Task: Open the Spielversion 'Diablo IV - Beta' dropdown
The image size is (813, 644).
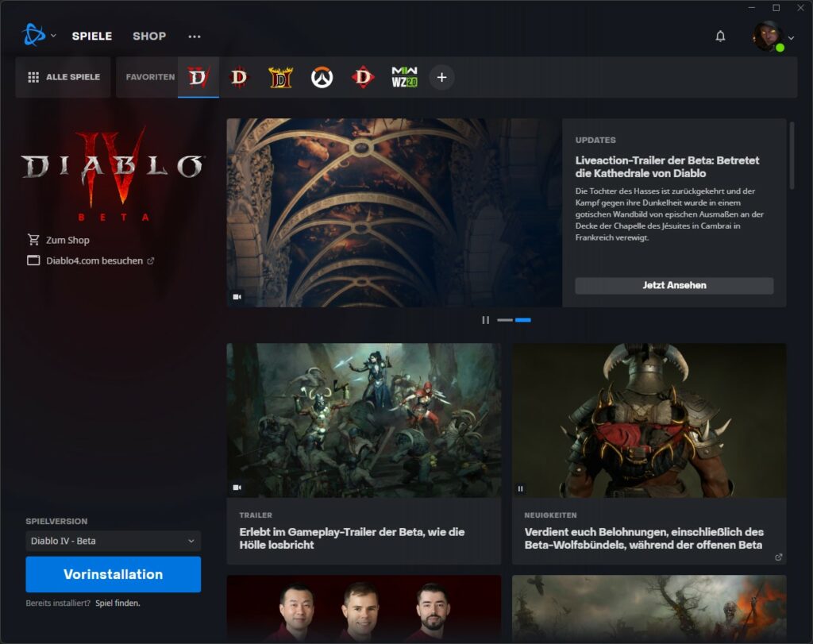Action: [113, 541]
